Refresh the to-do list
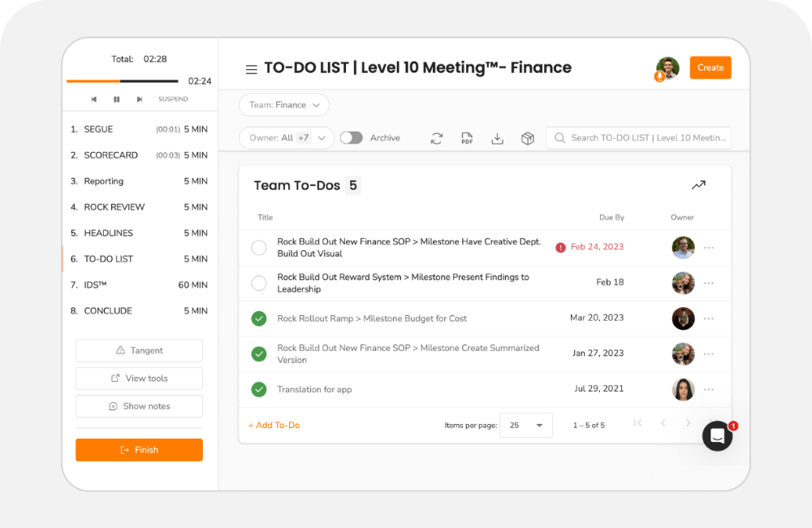 pyautogui.click(x=437, y=138)
